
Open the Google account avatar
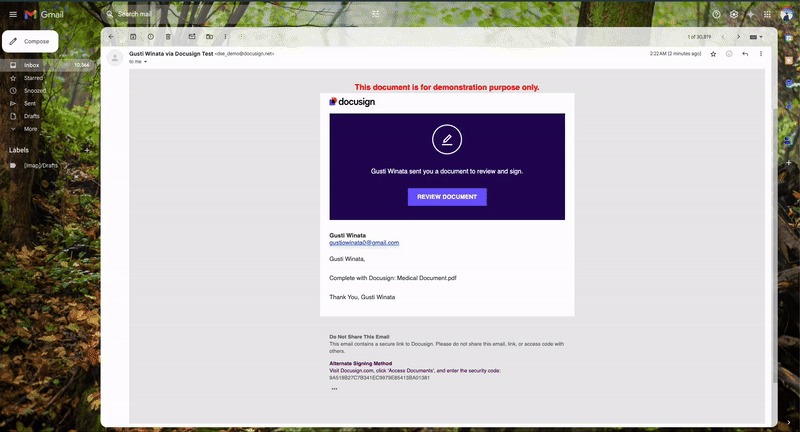787,14
